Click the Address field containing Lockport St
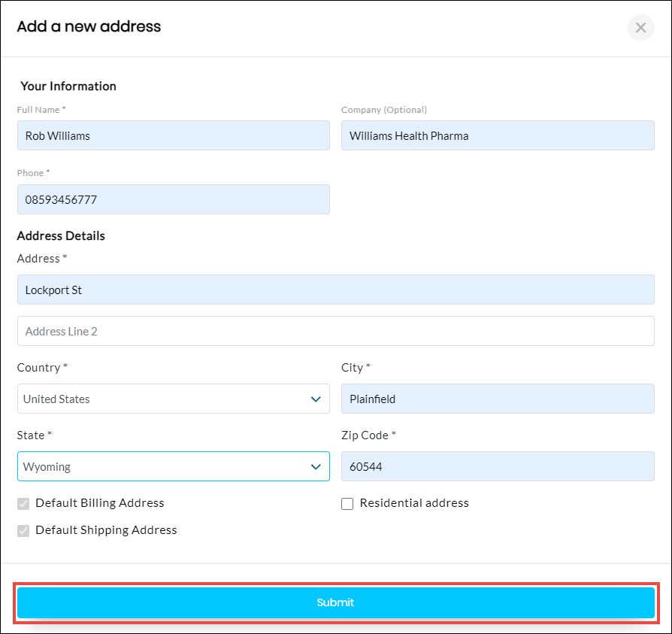 tap(335, 290)
